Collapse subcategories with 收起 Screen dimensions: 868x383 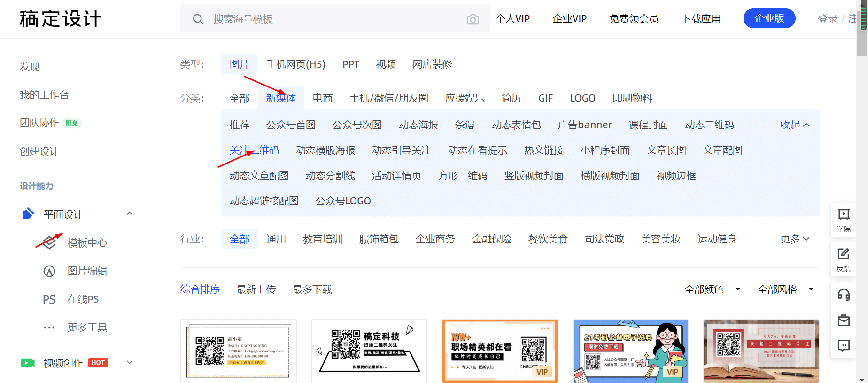click(x=795, y=125)
